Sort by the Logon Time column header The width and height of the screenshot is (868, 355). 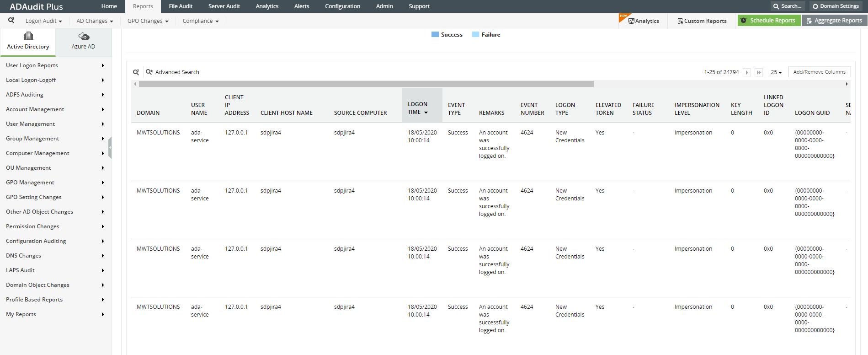pos(417,108)
